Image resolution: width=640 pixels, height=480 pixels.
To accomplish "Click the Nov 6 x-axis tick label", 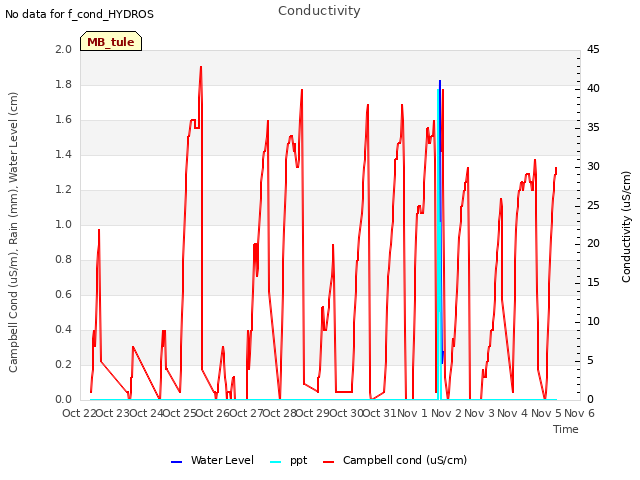I will coord(579,413).
